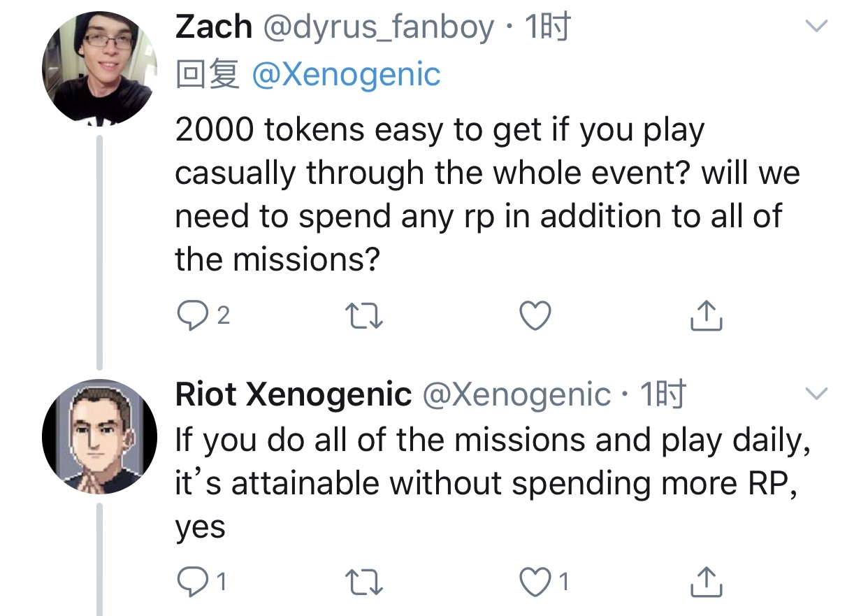Open the @dyrus_fanboy handle
The width and height of the screenshot is (868, 616).
click(378, 27)
